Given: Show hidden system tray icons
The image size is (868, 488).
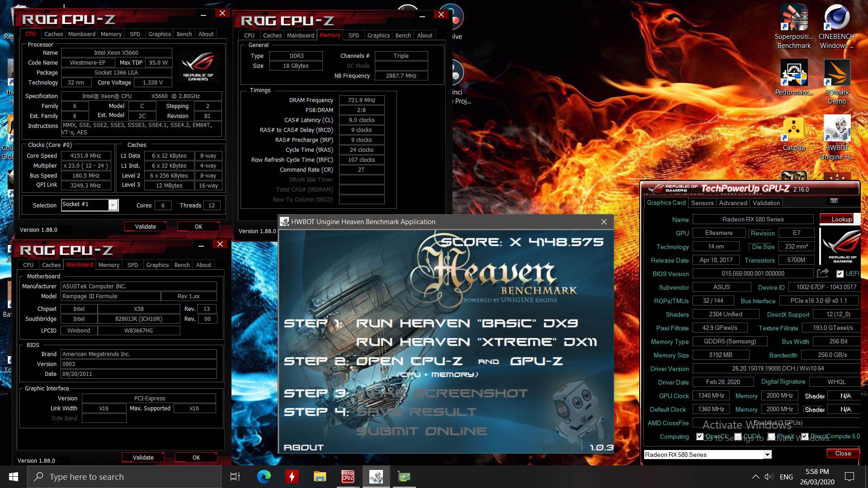Looking at the screenshot, I should click(755, 477).
